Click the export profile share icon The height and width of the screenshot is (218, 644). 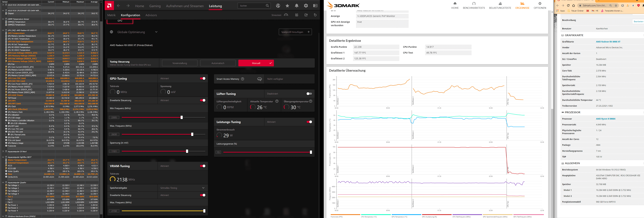pos(306,15)
